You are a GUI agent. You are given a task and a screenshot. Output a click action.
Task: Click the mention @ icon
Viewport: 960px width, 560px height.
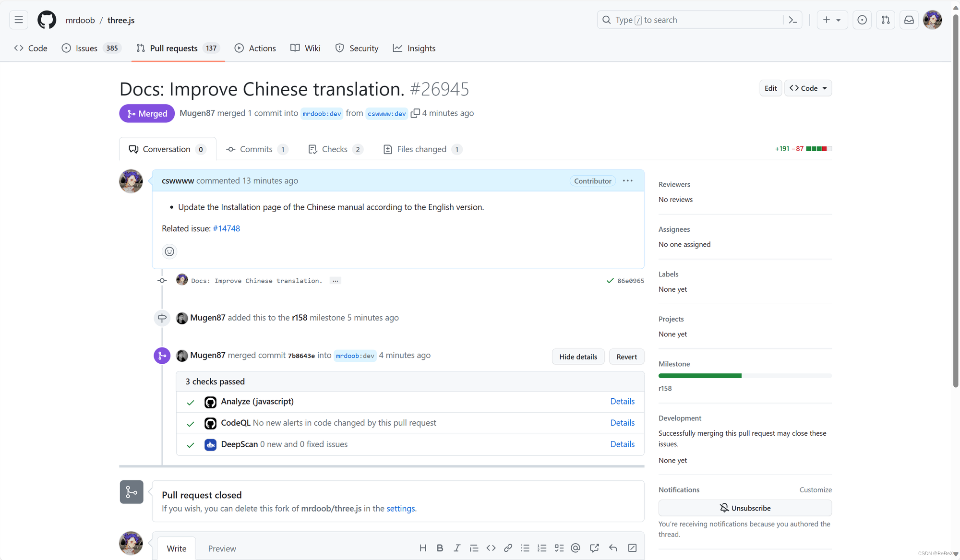tap(576, 548)
